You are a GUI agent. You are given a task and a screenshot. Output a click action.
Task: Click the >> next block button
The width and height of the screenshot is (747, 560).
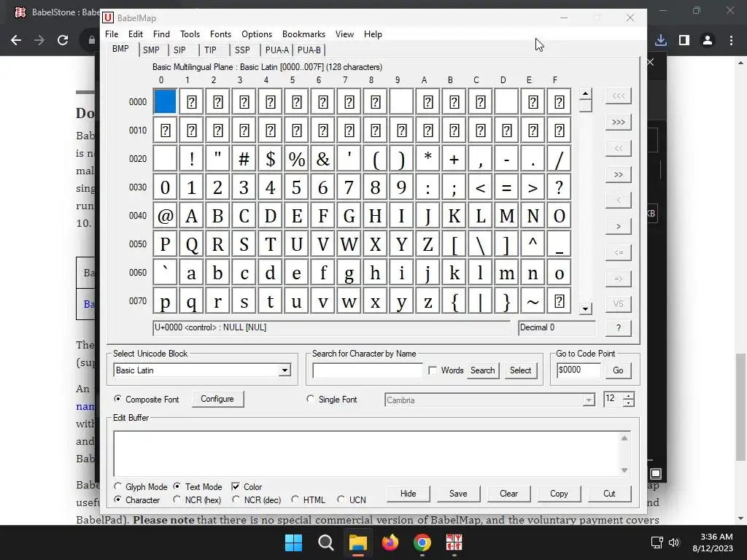619,175
